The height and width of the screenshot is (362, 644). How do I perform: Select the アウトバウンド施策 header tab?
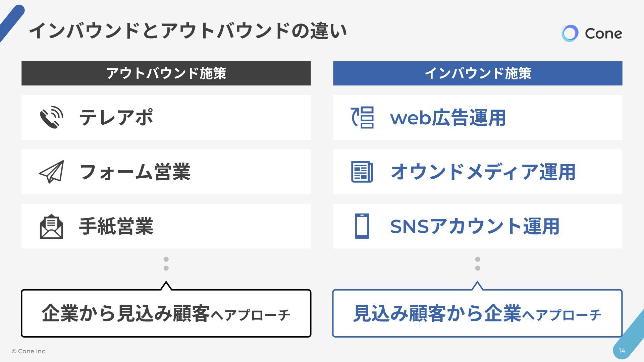(166, 73)
